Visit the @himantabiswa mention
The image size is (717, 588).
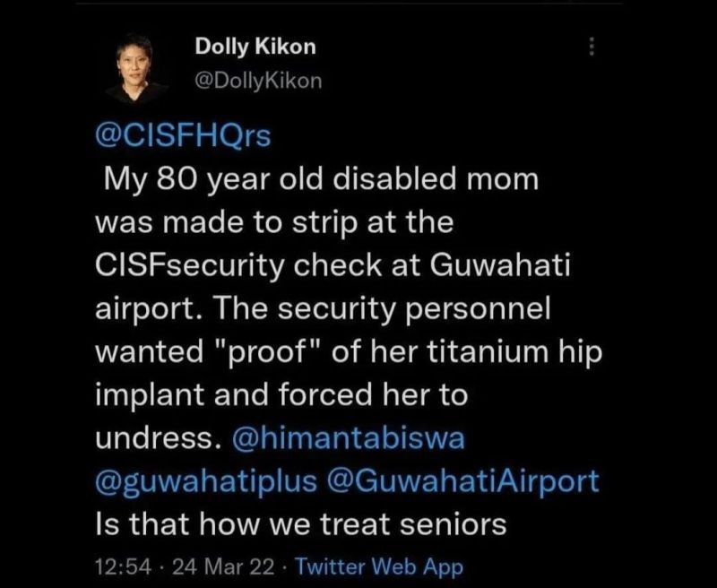(x=344, y=440)
